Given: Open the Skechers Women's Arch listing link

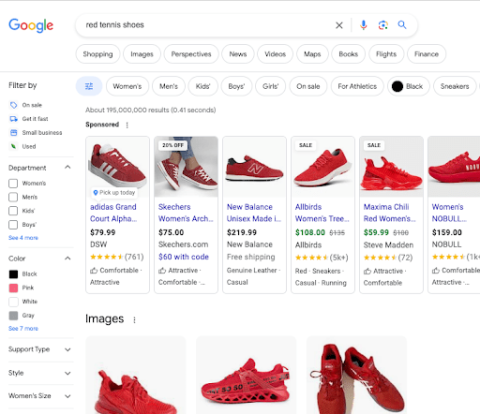Looking at the screenshot, I should click(186, 213).
